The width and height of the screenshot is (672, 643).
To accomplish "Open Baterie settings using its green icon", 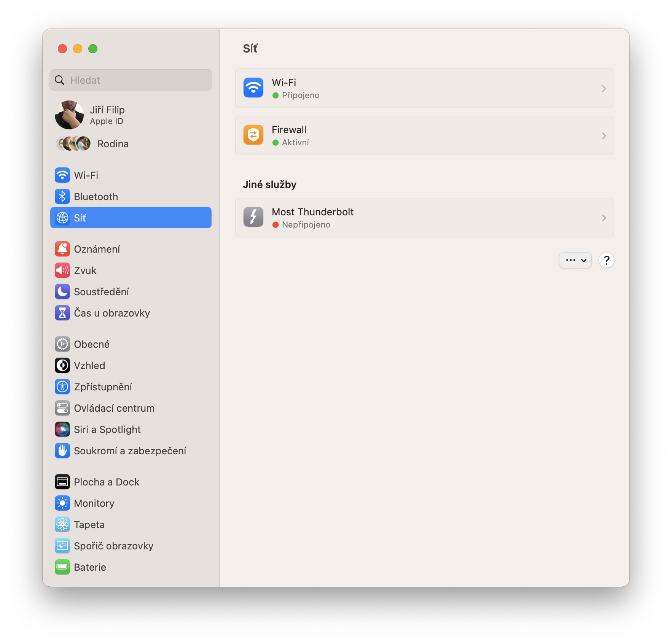I will (x=62, y=567).
